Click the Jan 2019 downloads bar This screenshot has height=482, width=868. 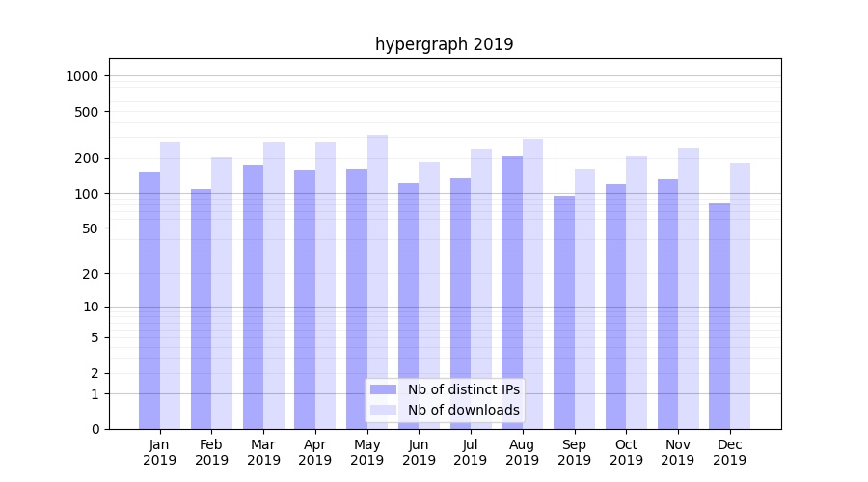coord(171,284)
